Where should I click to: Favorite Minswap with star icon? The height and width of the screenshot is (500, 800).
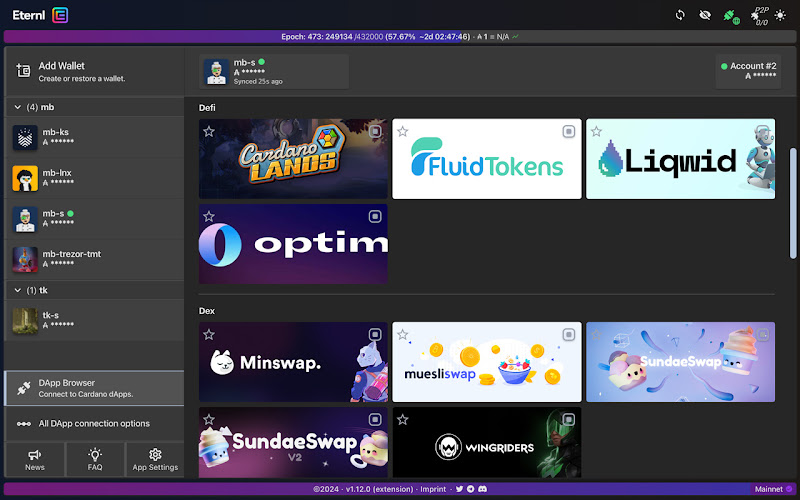point(209,335)
